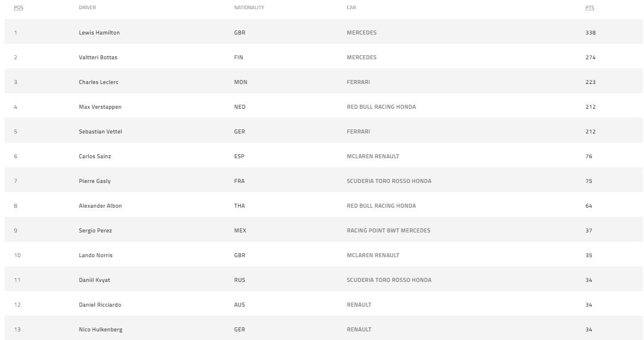Select Carlos Sainz driver name
Viewport: 644px width, 340px height.
click(95, 156)
